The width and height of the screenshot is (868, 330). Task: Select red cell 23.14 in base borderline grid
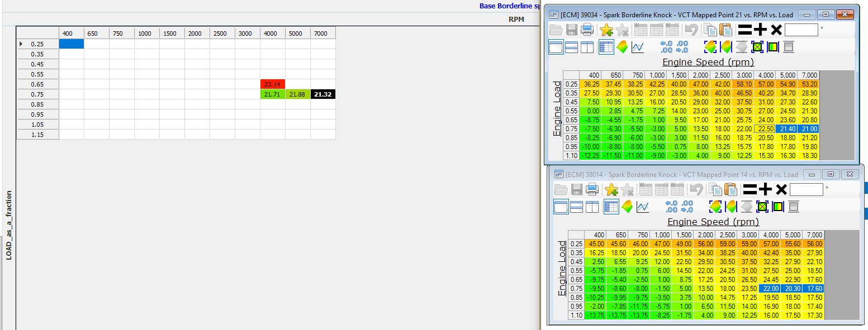point(272,84)
